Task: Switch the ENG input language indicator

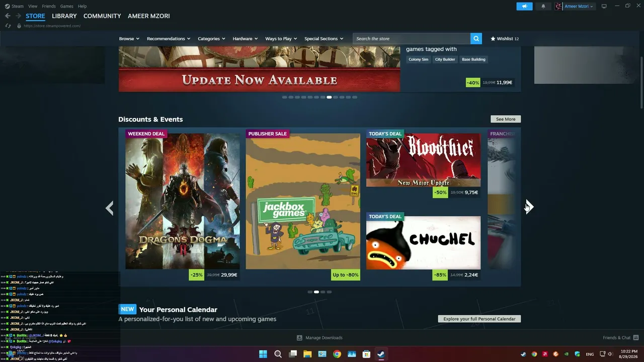Action: [590, 354]
